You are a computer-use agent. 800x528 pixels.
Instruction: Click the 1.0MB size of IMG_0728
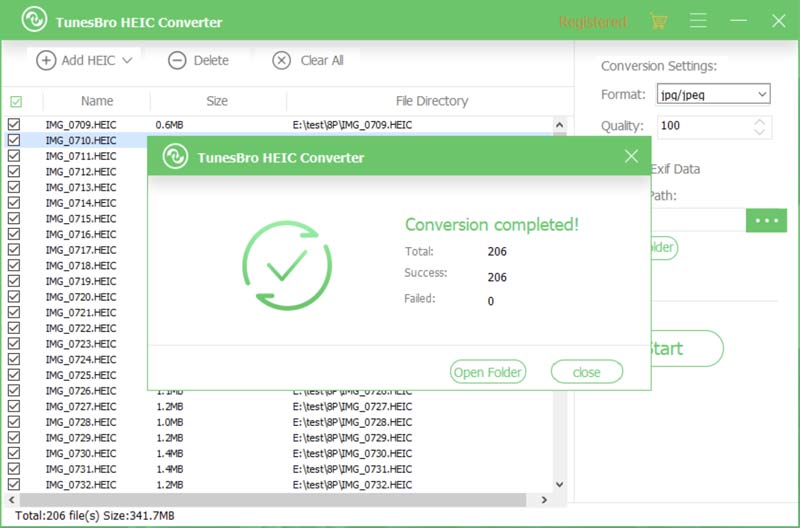point(169,422)
